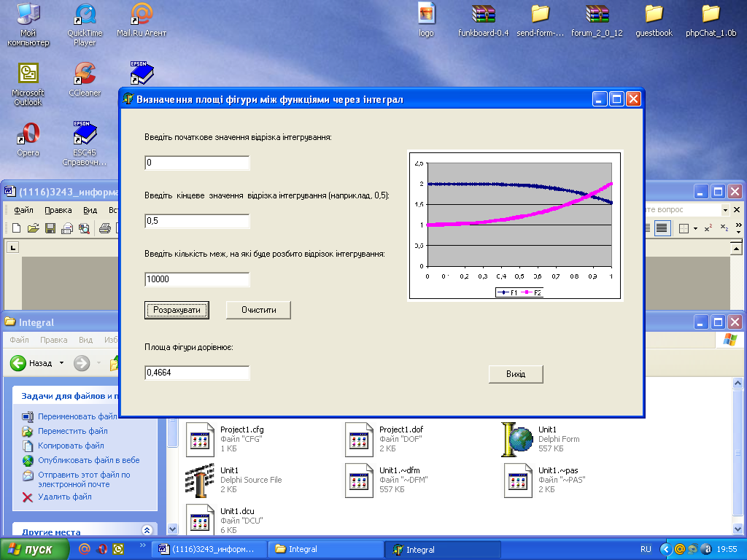This screenshot has width=747, height=560.
Task: Focus the end value field containing 0,5
Action: pos(197,221)
